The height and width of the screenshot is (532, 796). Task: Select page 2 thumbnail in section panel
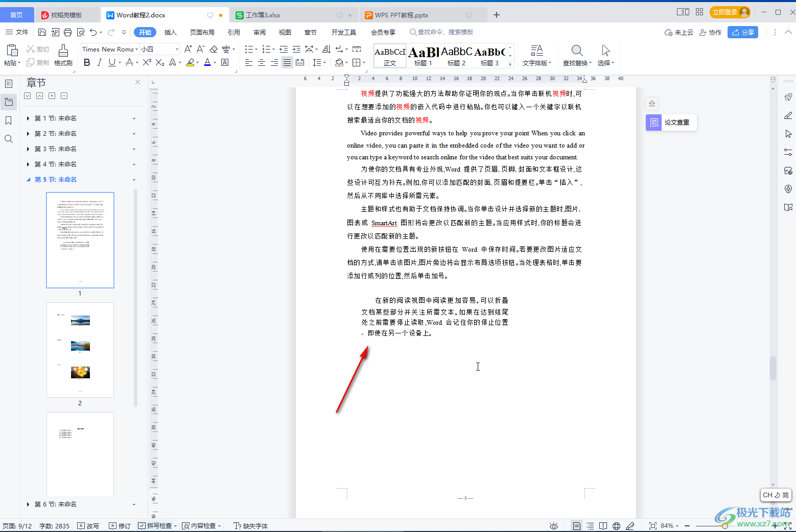(x=80, y=350)
